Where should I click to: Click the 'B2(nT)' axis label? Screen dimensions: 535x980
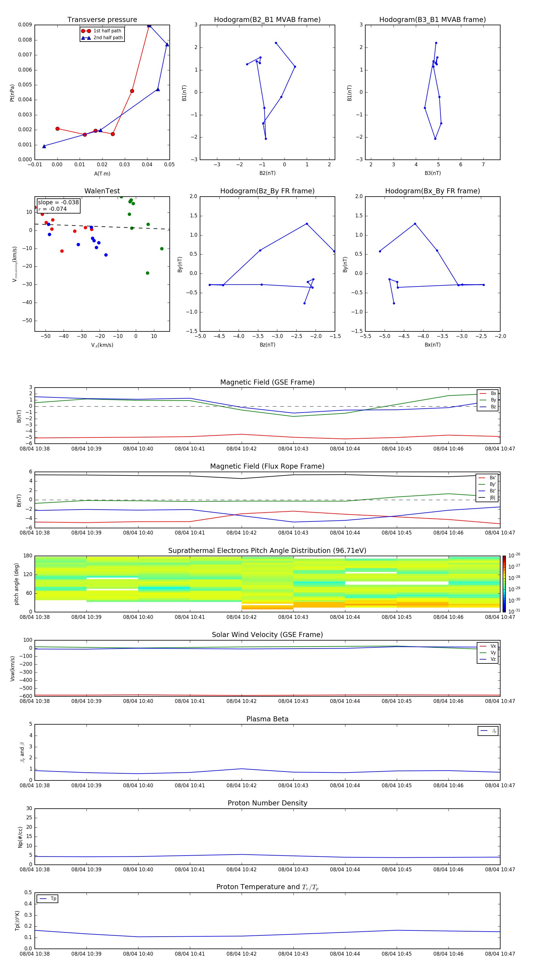click(x=267, y=173)
